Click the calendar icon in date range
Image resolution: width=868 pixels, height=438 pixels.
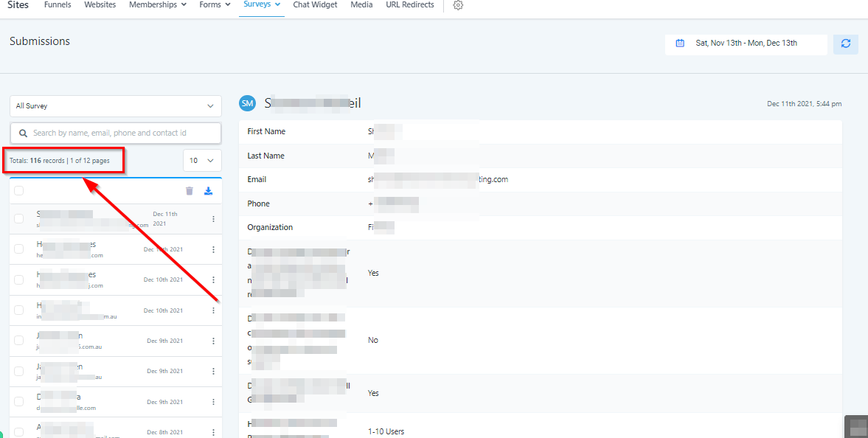tap(681, 44)
